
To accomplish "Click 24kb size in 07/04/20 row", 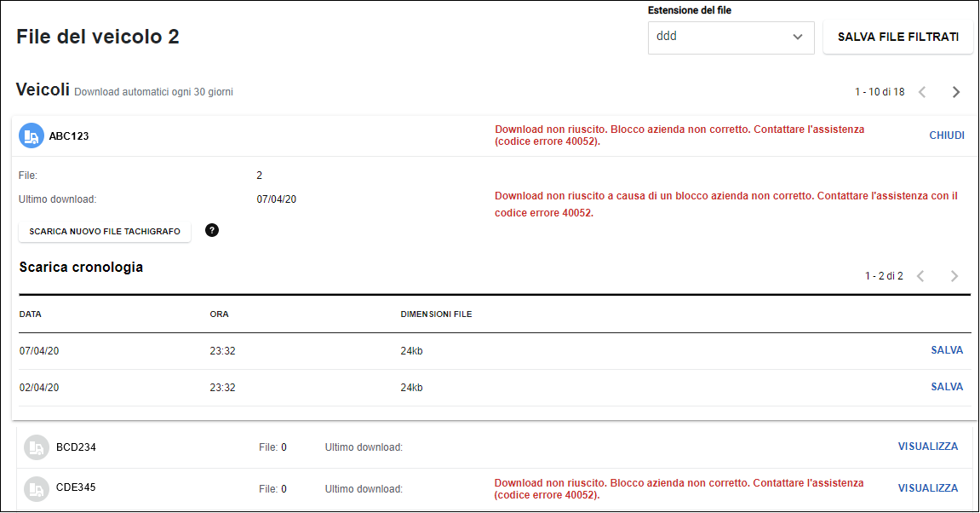I will pos(411,351).
